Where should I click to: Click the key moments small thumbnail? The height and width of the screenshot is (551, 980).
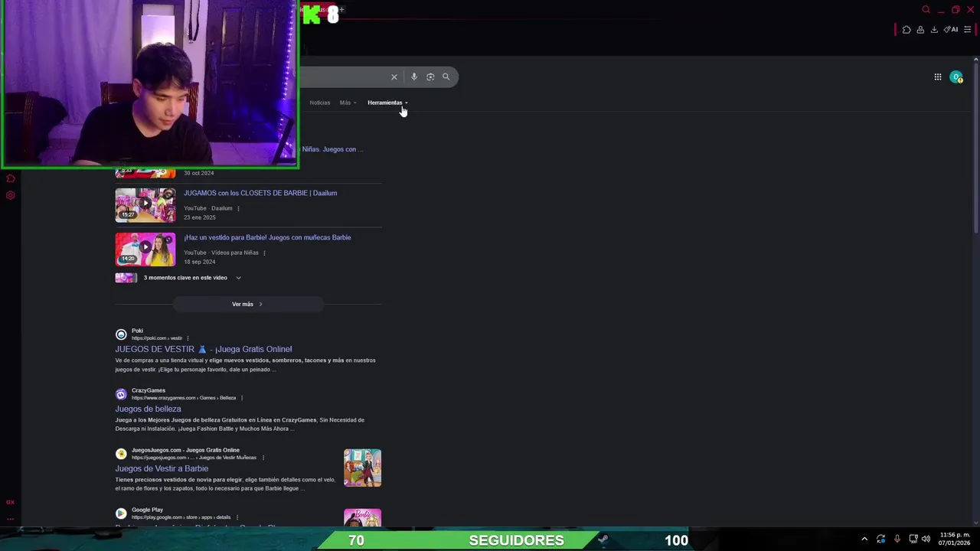coord(126,278)
